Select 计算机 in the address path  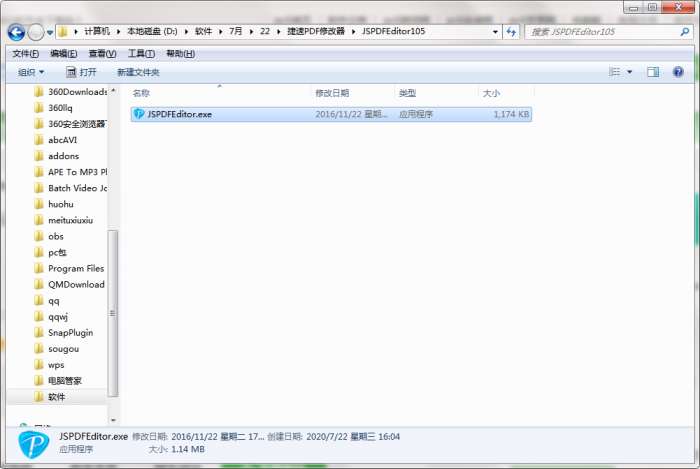(x=97, y=31)
